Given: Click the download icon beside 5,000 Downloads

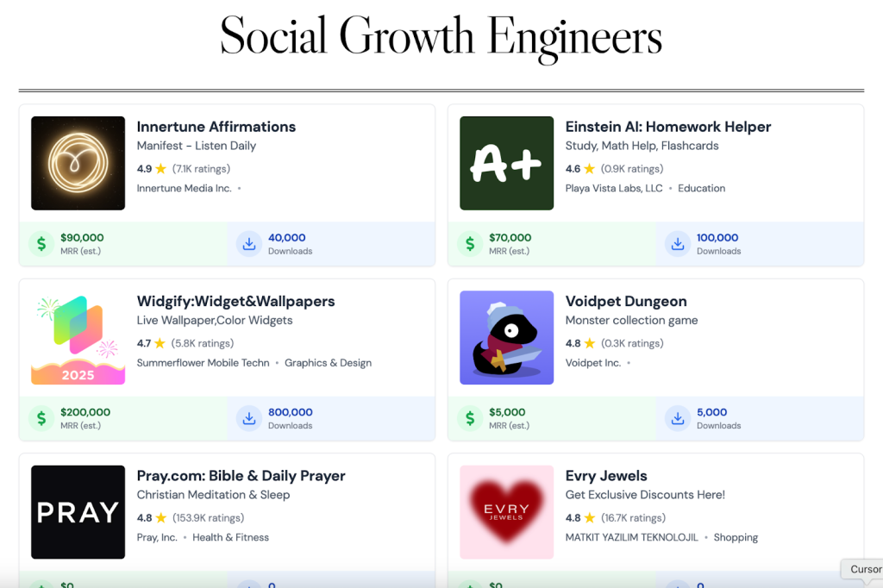Looking at the screenshot, I should [x=678, y=418].
